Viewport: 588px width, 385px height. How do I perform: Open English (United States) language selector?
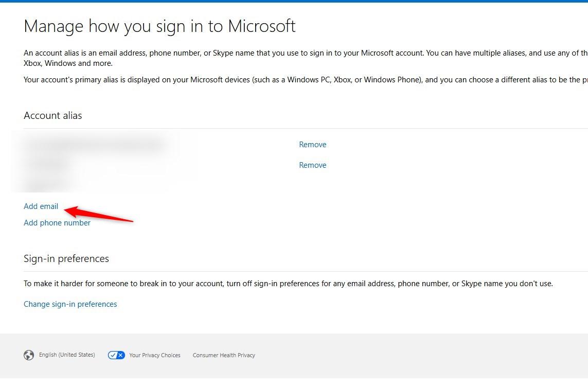67,355
